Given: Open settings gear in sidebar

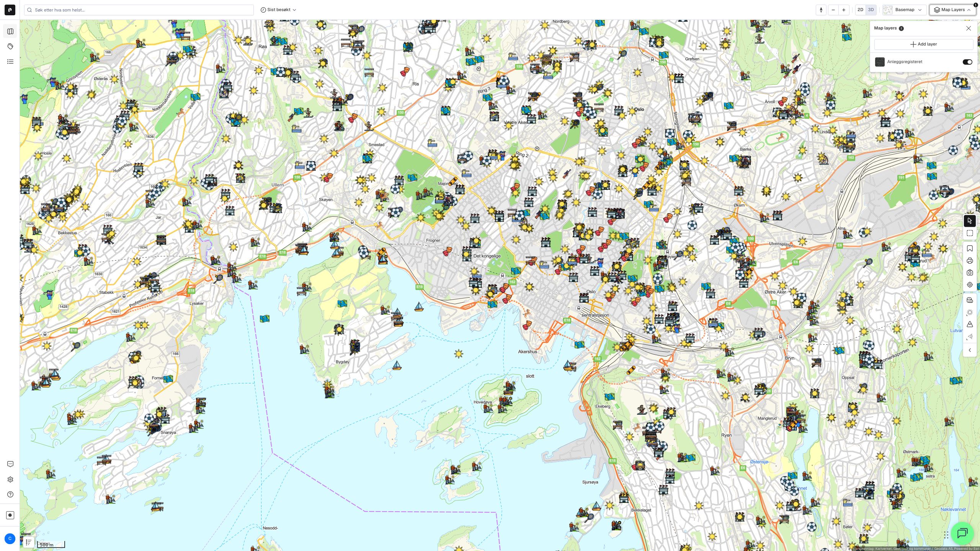Looking at the screenshot, I should pos(10,479).
